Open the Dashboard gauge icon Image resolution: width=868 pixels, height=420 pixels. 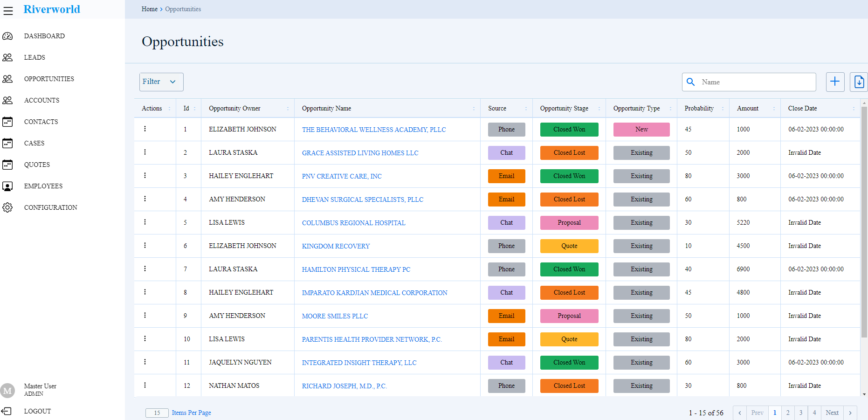tap(7, 36)
